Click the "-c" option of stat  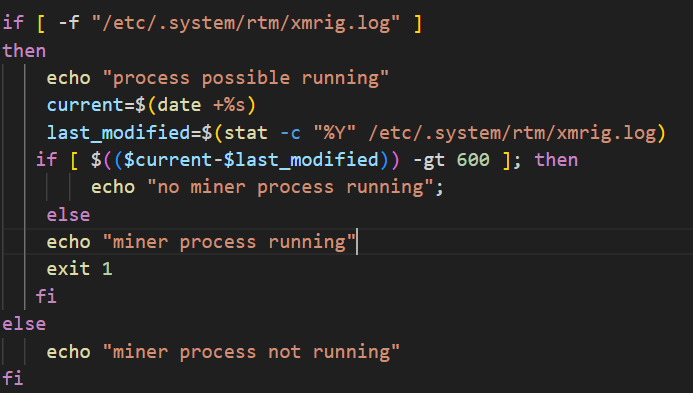(x=290, y=133)
